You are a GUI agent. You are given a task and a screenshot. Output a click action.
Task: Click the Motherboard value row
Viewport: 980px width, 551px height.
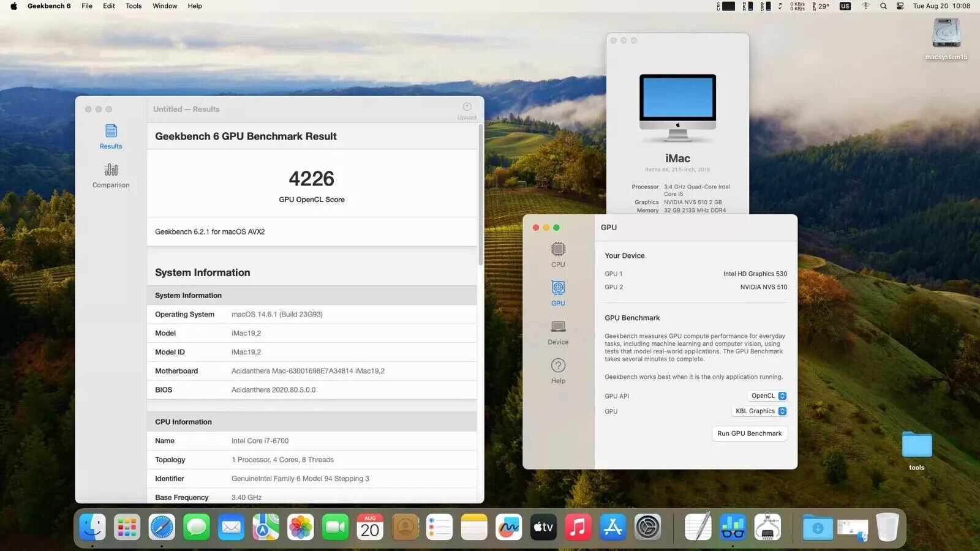[x=312, y=371]
